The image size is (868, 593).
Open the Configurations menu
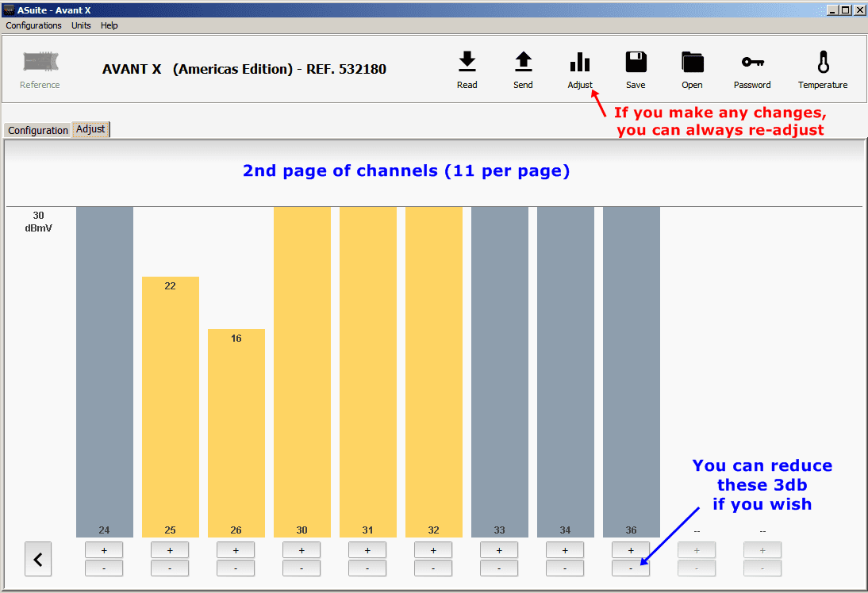[x=34, y=25]
